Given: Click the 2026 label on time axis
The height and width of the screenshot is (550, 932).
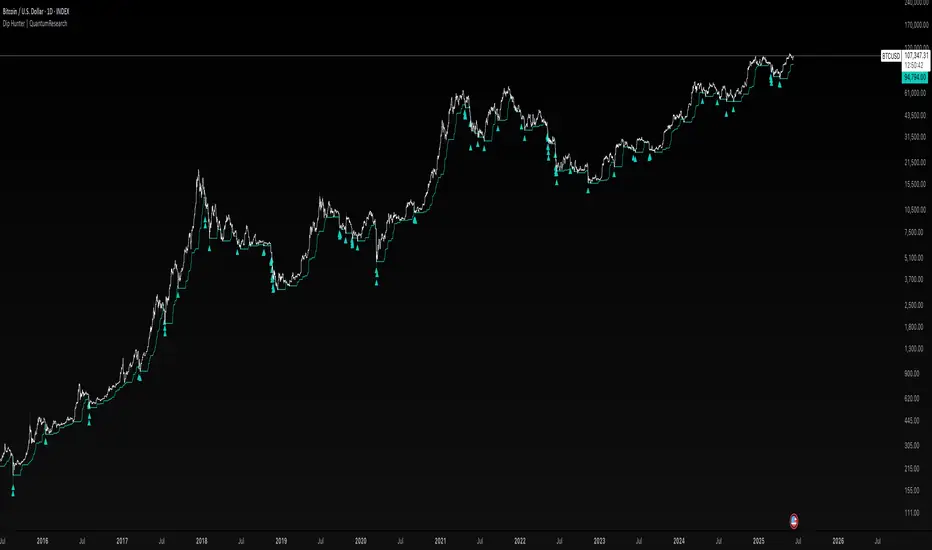Looking at the screenshot, I should (838, 541).
